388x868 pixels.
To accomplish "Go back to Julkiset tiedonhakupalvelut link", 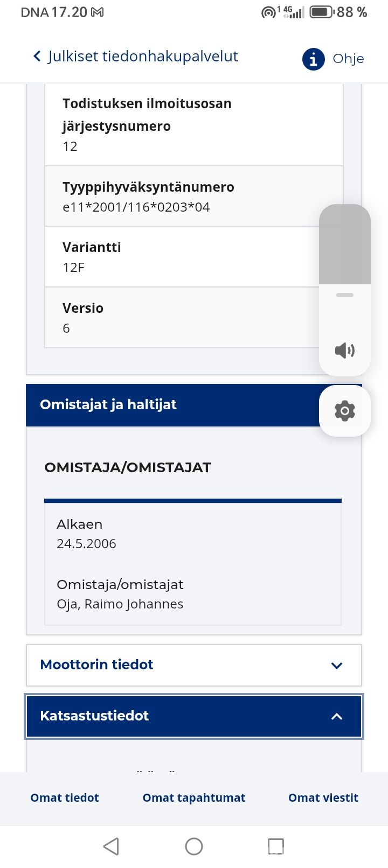I will click(x=143, y=57).
